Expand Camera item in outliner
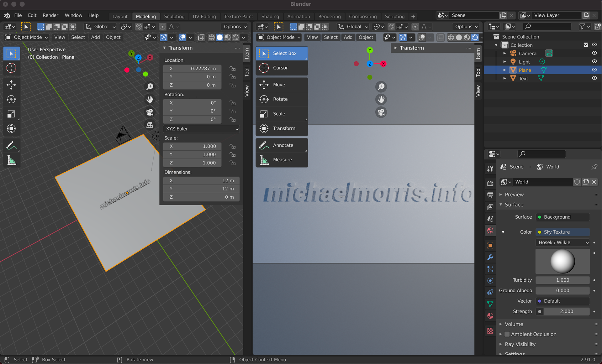 (504, 54)
